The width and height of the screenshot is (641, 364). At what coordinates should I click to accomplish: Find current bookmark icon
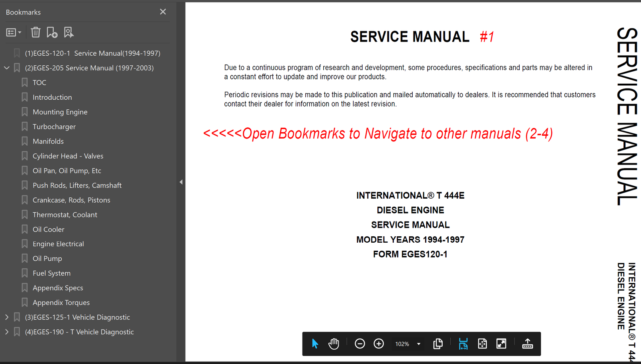click(69, 32)
